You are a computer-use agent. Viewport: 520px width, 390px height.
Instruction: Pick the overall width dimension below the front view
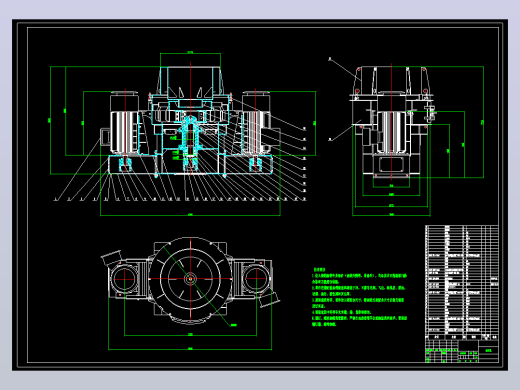pos(190,215)
